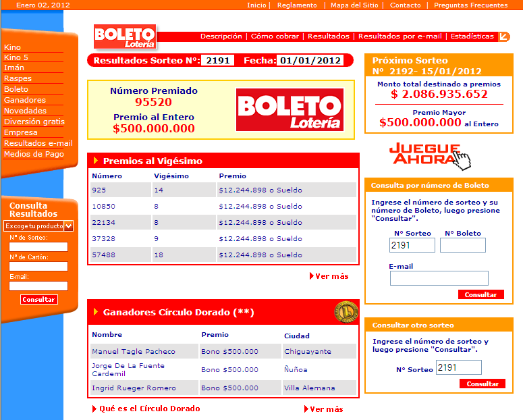Go to Inicio in top bar
Image resolution: width=523 pixels, height=420 pixels.
(256, 5)
